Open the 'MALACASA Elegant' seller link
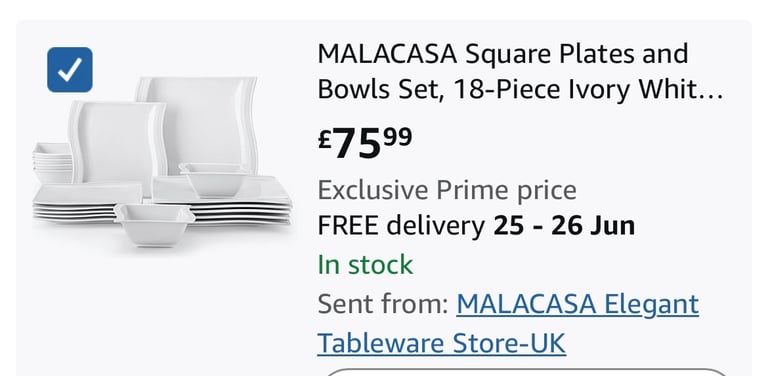Image resolution: width=768 pixels, height=376 pixels. point(577,304)
